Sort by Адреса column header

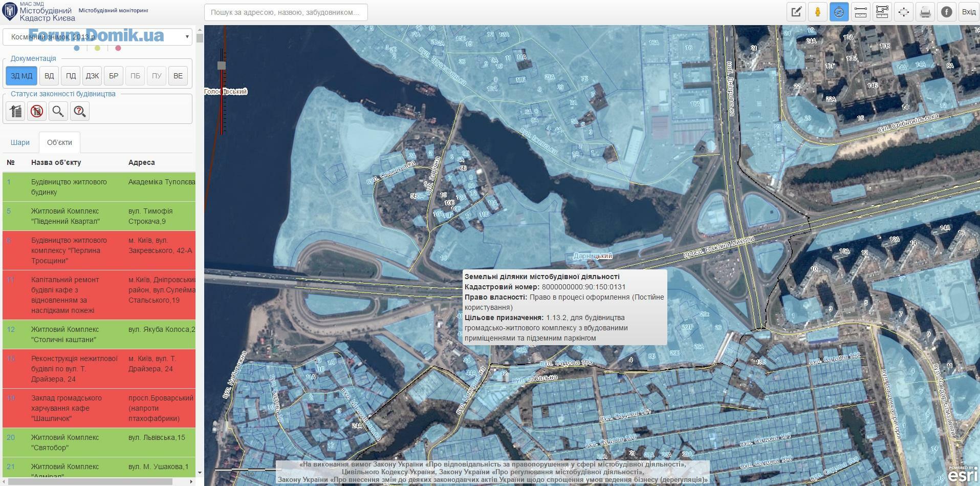[141, 162]
